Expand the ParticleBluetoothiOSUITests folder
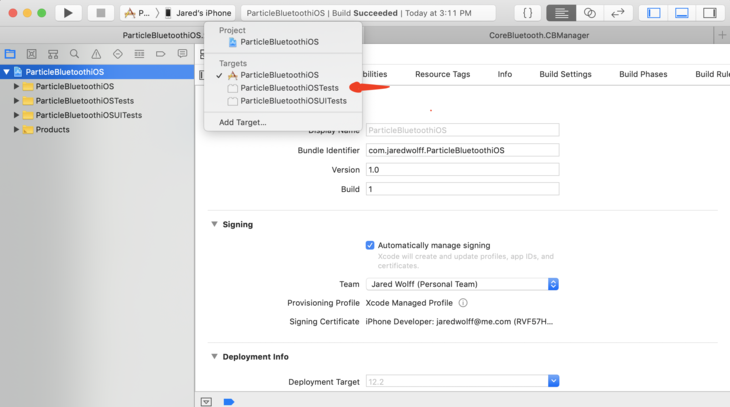The width and height of the screenshot is (730, 407). (16, 115)
